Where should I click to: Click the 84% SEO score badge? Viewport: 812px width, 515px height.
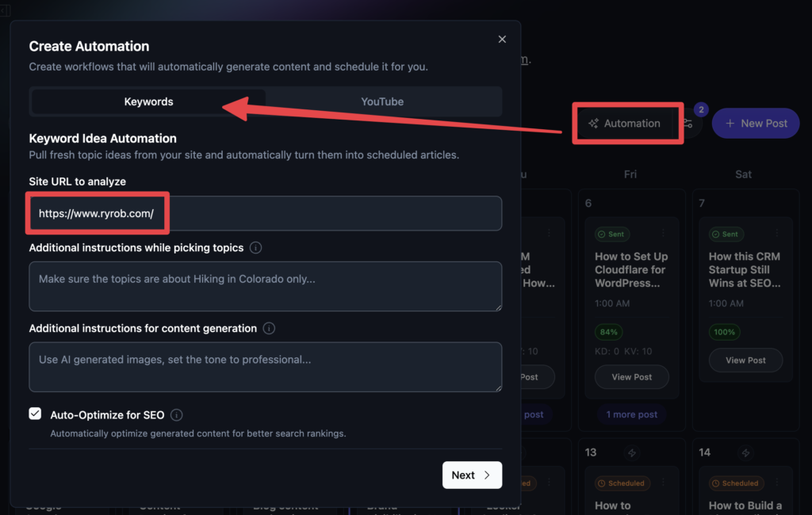[x=608, y=331]
